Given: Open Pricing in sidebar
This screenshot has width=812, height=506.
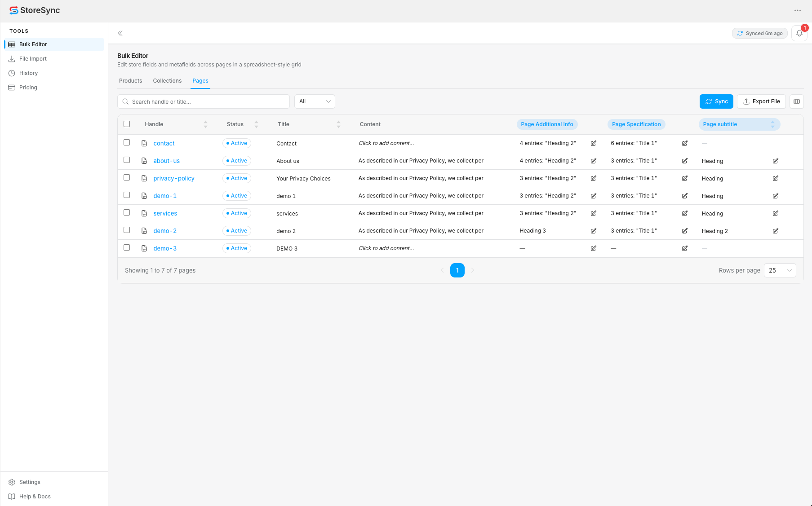Looking at the screenshot, I should (x=54, y=88).
